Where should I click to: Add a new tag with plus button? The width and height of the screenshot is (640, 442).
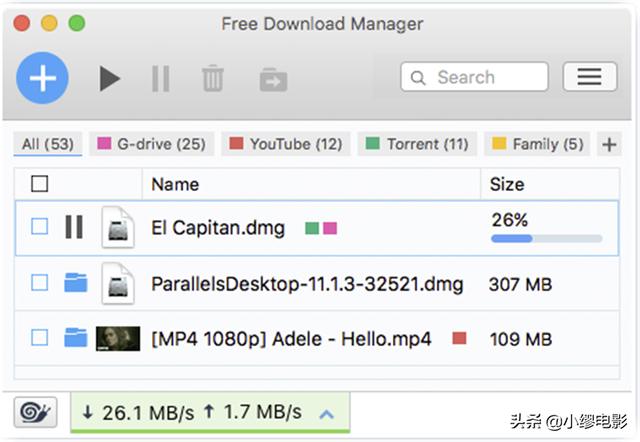pyautogui.click(x=608, y=145)
